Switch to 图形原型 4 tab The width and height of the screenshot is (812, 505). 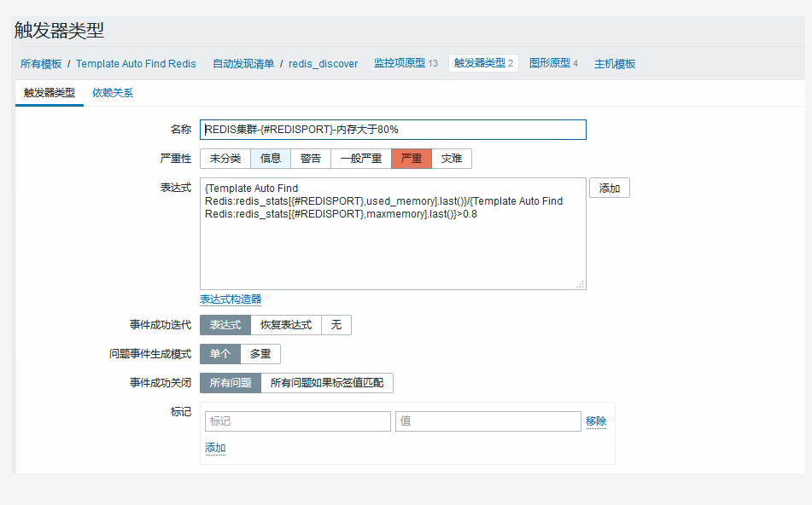[553, 63]
